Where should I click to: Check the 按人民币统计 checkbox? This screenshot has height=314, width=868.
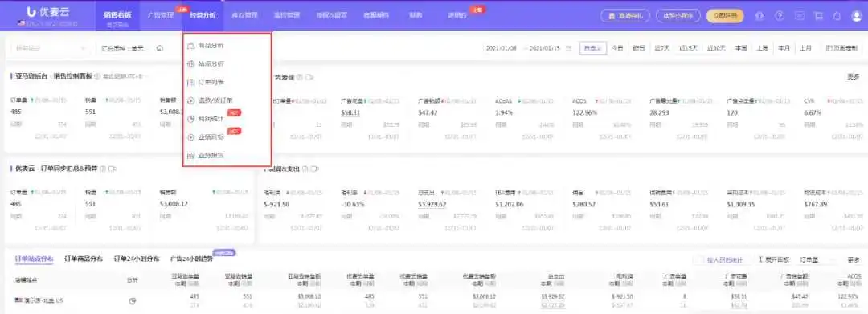(x=699, y=260)
